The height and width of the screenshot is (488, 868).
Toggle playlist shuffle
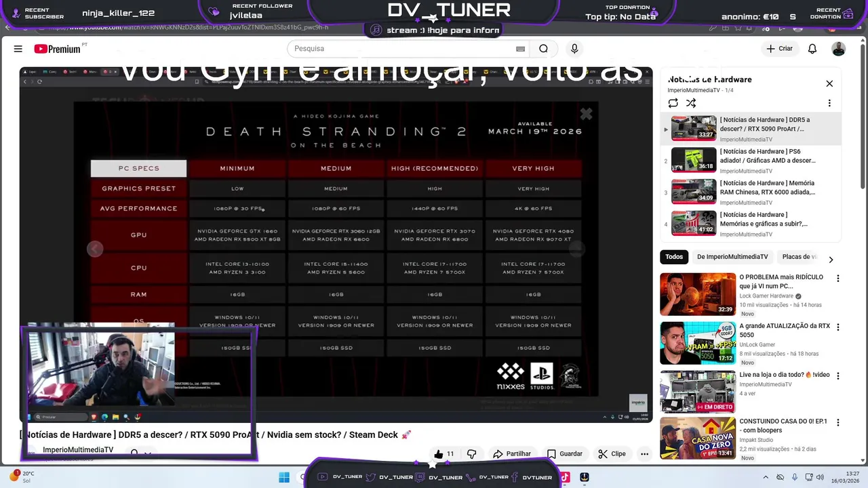click(691, 103)
